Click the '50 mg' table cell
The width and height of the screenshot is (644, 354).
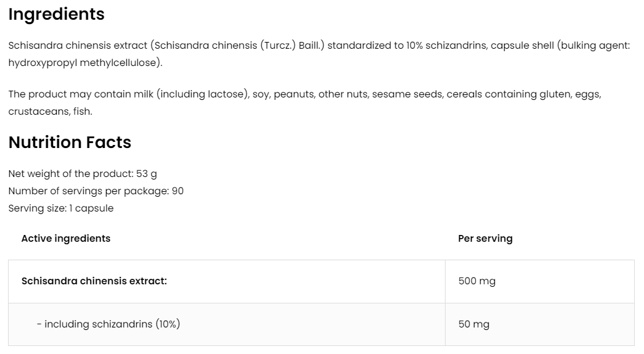point(473,324)
